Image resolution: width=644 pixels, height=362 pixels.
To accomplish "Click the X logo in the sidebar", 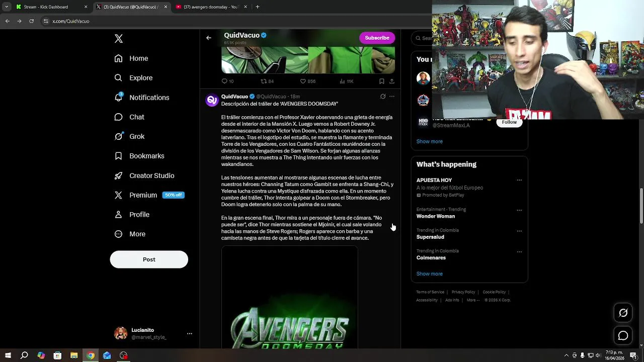I will pyautogui.click(x=118, y=39).
